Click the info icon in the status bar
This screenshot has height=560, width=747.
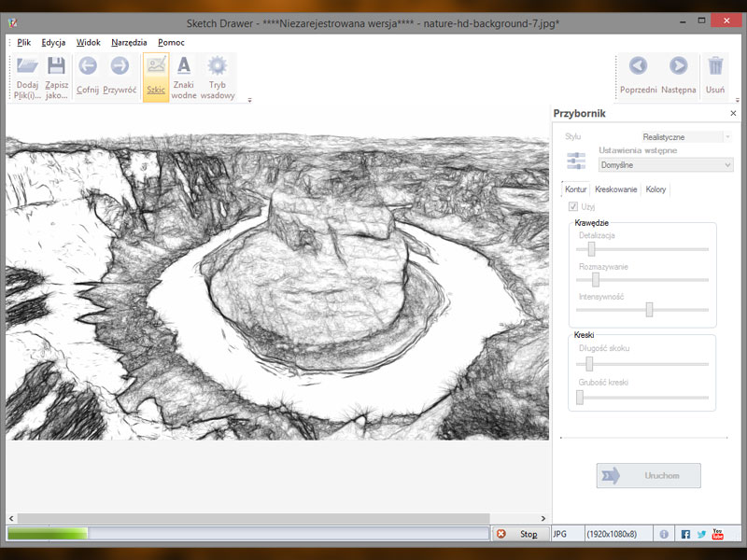tap(665, 534)
